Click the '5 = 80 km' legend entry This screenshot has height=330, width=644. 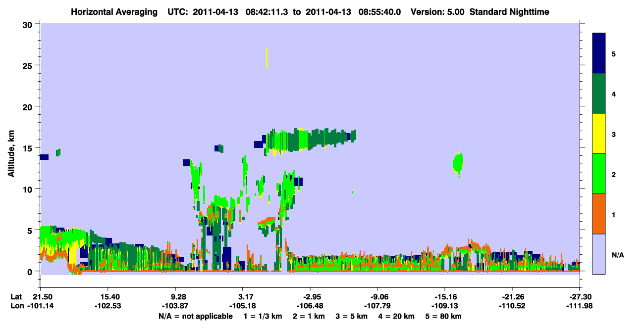443,316
